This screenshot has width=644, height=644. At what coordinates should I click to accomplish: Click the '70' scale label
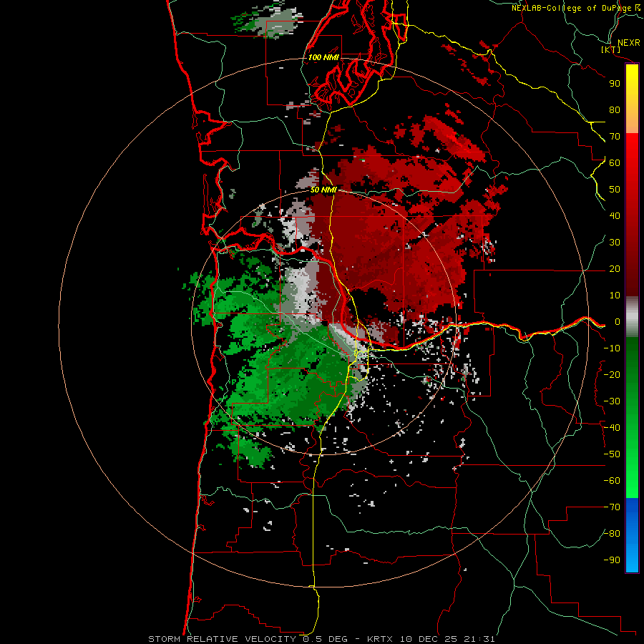pos(615,137)
